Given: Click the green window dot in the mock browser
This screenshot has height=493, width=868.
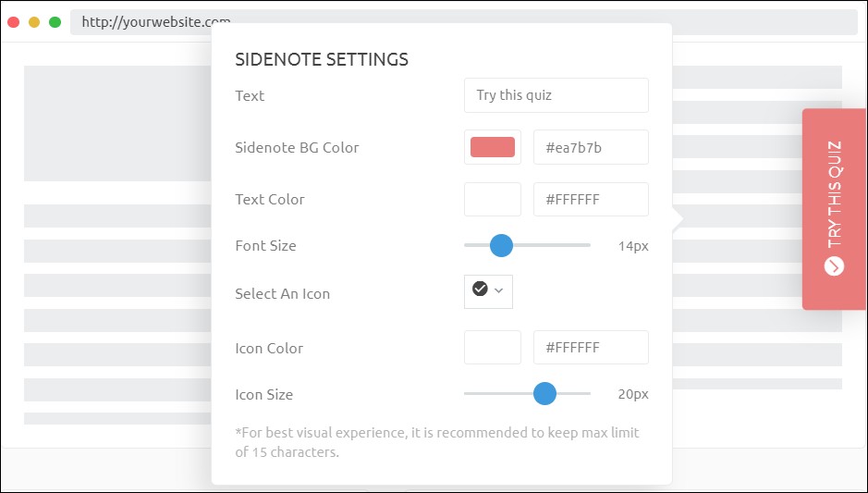Looking at the screenshot, I should [55, 22].
